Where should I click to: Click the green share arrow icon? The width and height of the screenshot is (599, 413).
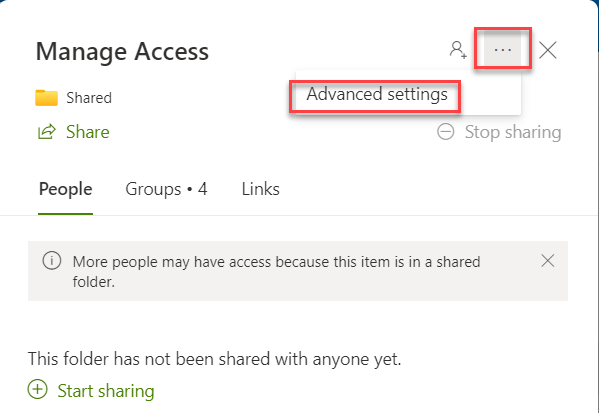pyautogui.click(x=47, y=132)
